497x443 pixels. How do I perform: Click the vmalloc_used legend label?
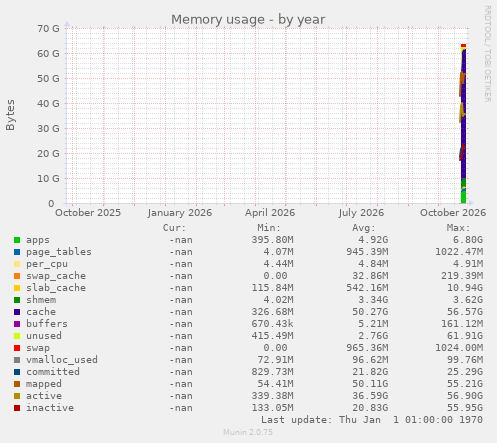coord(62,360)
